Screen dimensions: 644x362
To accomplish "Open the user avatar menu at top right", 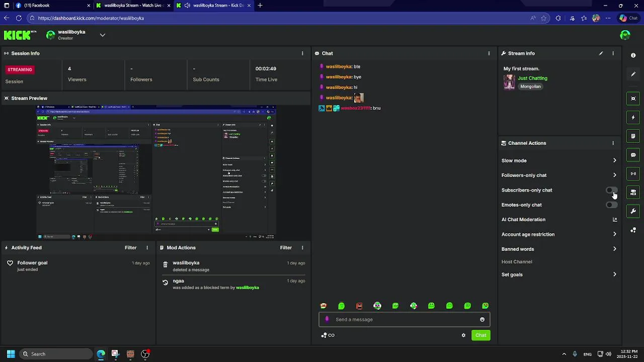I will 625,35.
